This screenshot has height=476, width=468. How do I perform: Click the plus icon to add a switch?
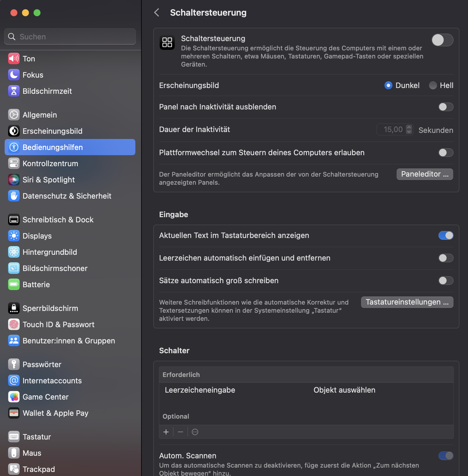tap(166, 432)
